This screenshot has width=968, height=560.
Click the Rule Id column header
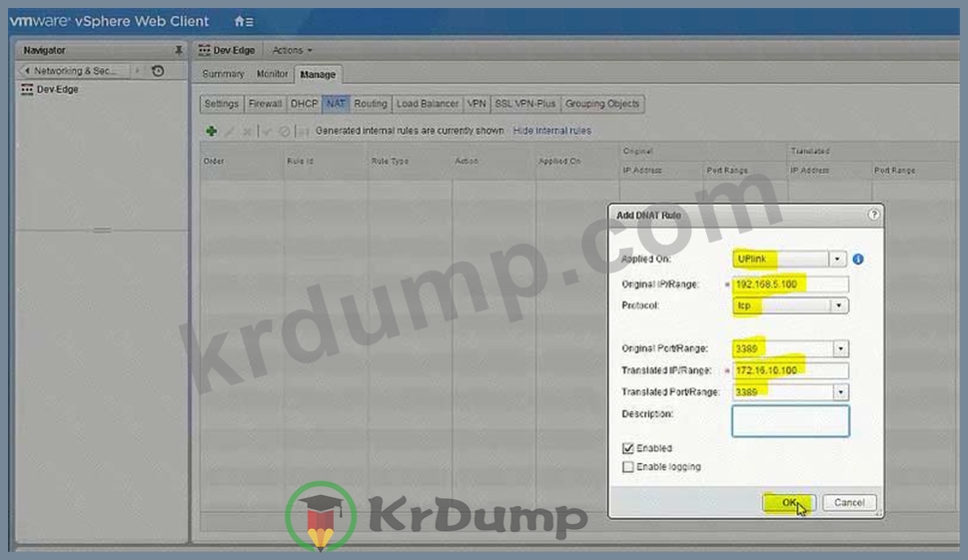[x=326, y=161]
